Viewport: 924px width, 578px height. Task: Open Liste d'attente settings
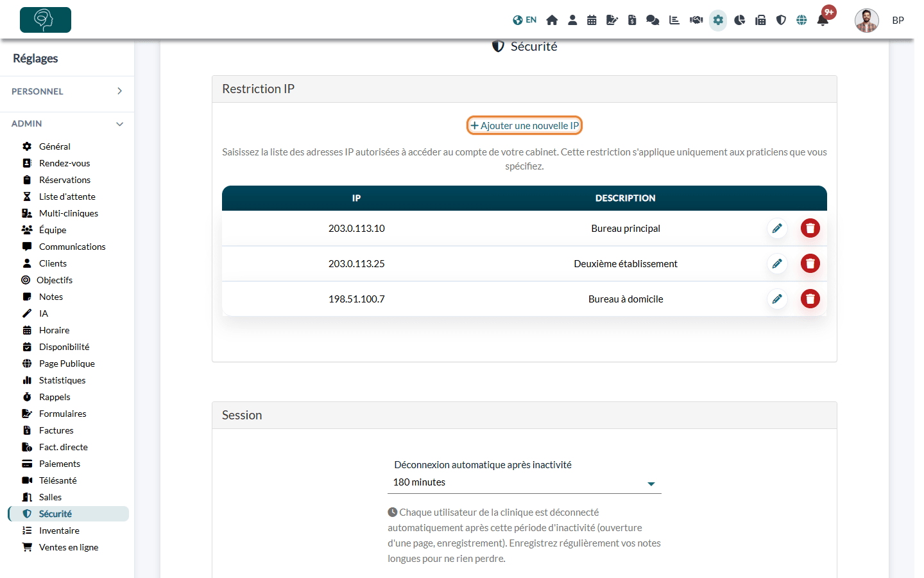pyautogui.click(x=67, y=197)
